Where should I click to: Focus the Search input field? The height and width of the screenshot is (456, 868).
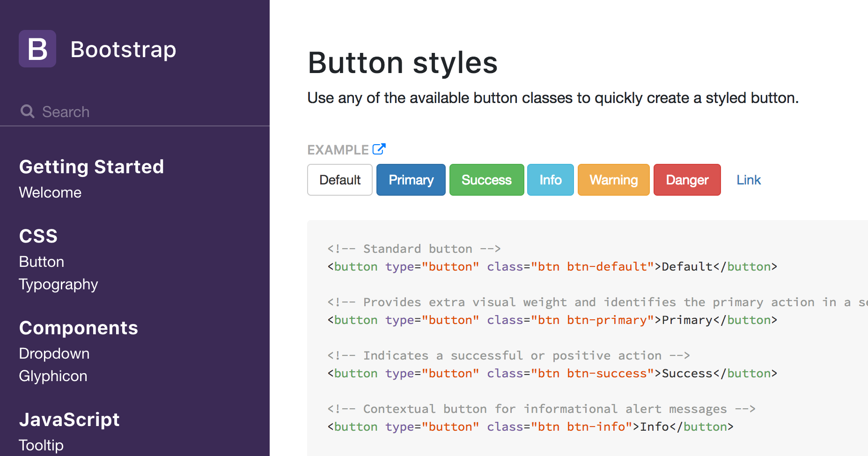(135, 111)
